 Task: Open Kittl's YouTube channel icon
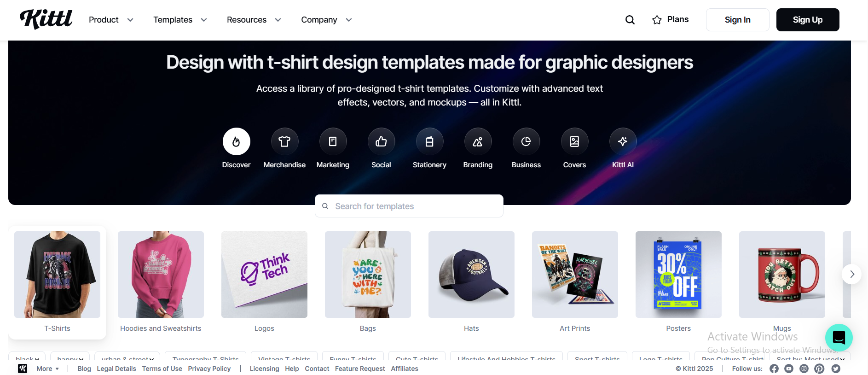pos(789,369)
